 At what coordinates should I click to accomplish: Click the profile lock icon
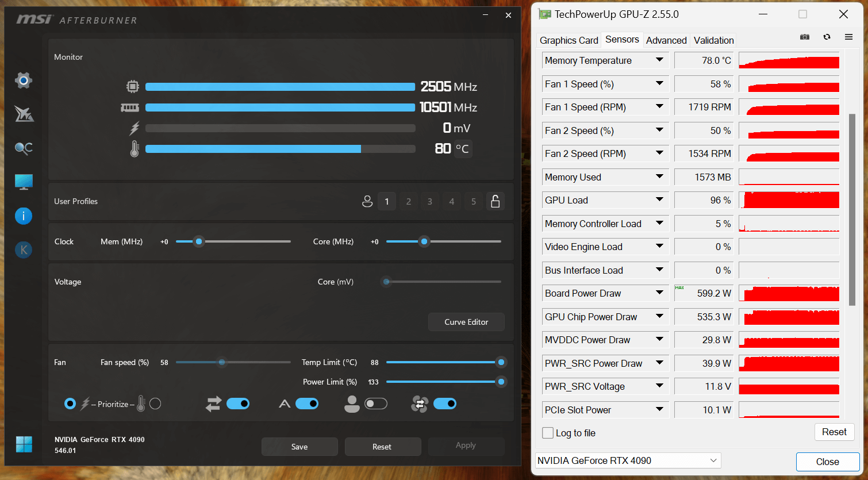pos(495,201)
